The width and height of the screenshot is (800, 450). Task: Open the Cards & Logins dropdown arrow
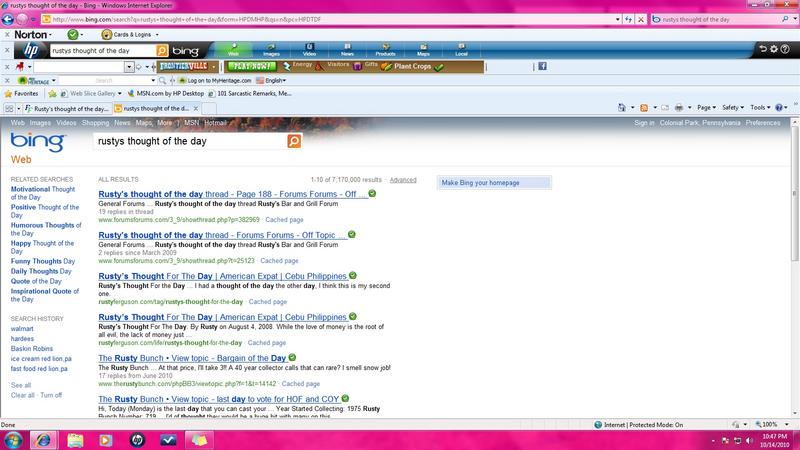pos(157,35)
